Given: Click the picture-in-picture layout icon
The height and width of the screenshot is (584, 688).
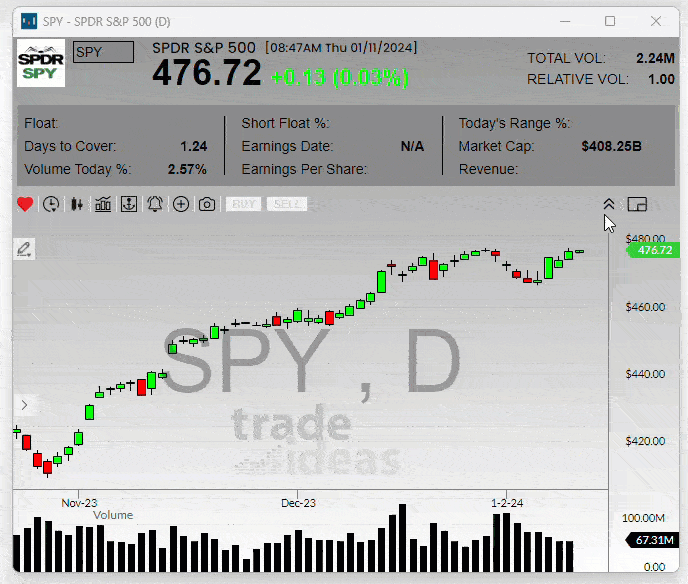Looking at the screenshot, I should [637, 204].
